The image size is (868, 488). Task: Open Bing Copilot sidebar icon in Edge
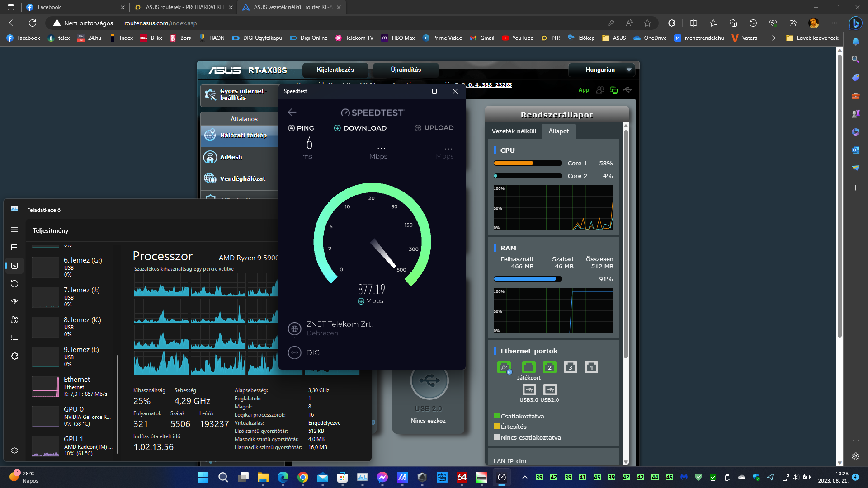click(x=855, y=23)
